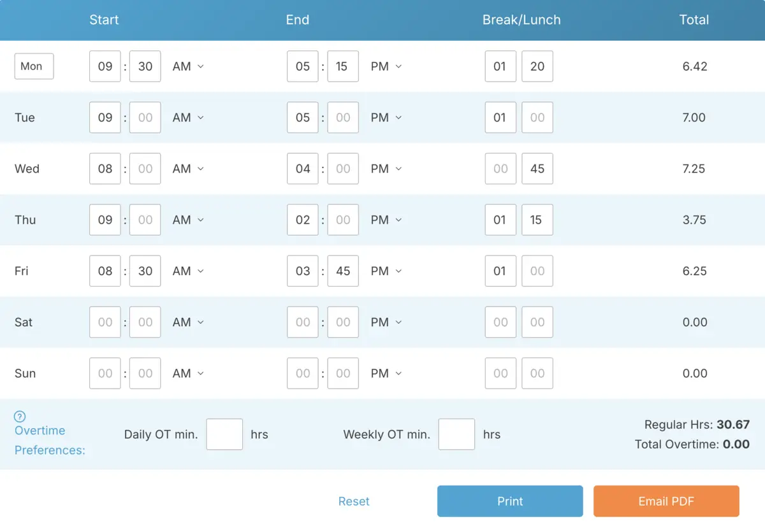Screen dimensions: 765x532
Task: Click the Daily OT min hours field
Action: point(224,434)
